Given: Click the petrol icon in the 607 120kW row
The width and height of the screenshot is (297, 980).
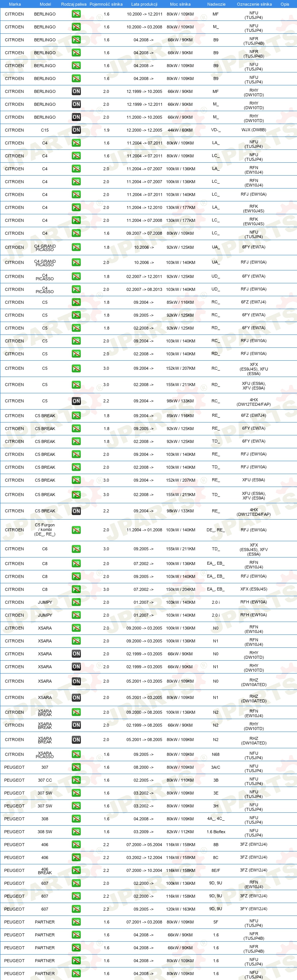Looking at the screenshot, I should pos(76,909).
